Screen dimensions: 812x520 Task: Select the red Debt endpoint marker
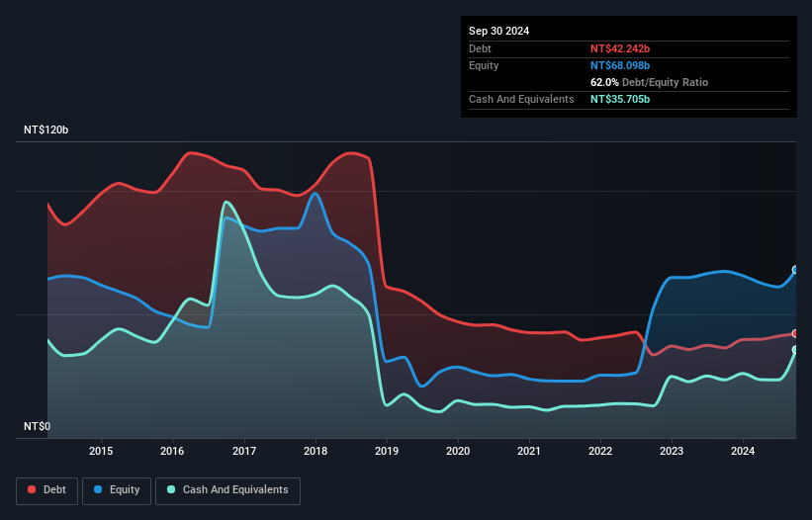(x=795, y=334)
